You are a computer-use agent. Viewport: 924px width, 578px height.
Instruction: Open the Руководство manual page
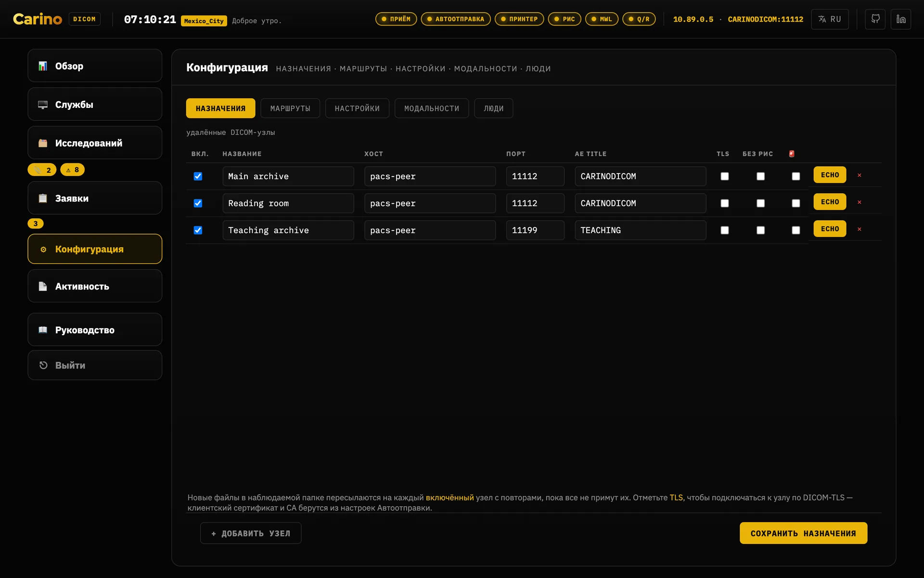coord(95,330)
